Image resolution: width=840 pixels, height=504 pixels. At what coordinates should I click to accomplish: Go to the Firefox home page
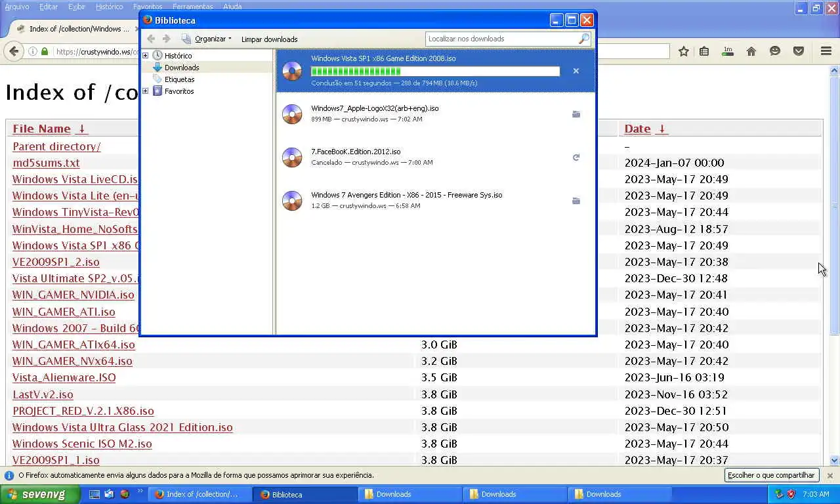point(751,51)
